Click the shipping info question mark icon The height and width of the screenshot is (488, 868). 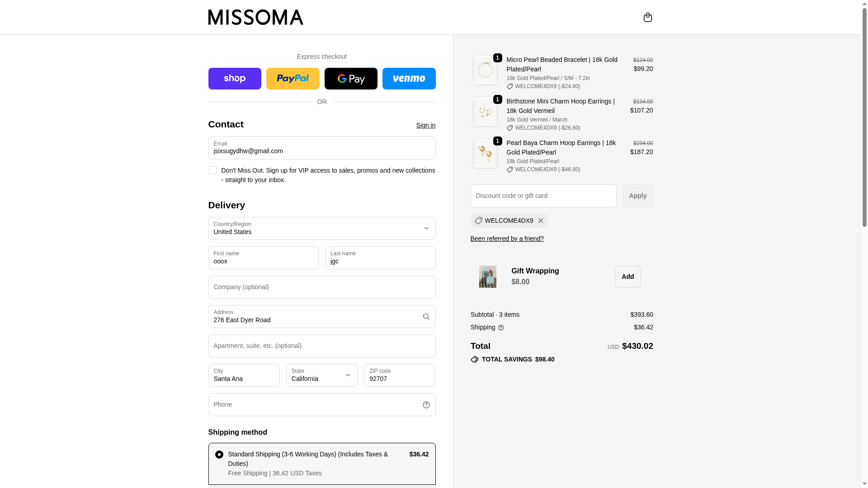[501, 328]
